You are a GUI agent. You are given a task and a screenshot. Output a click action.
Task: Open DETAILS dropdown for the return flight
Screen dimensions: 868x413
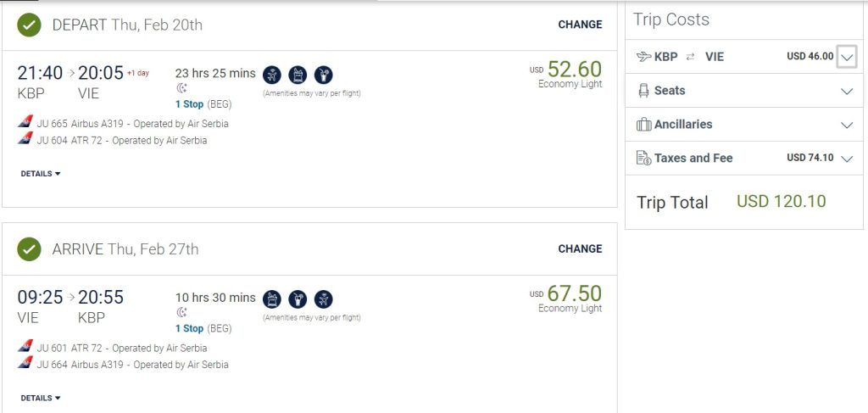pyautogui.click(x=41, y=398)
